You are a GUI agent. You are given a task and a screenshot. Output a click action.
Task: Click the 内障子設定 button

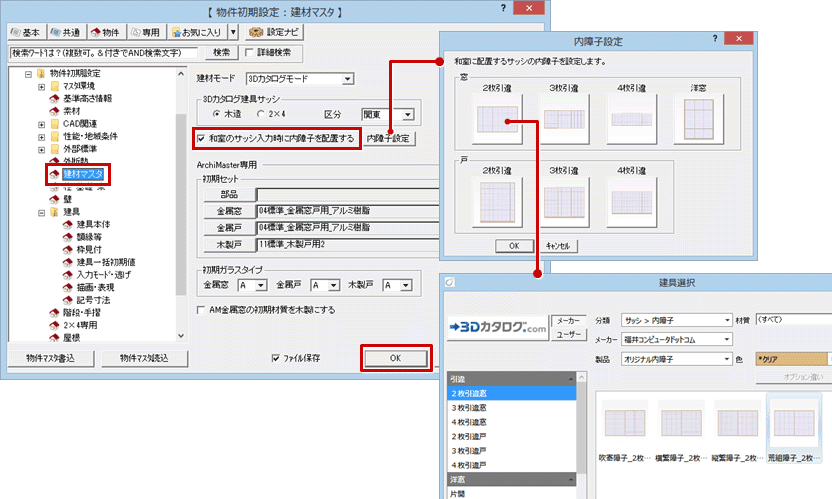[x=389, y=138]
